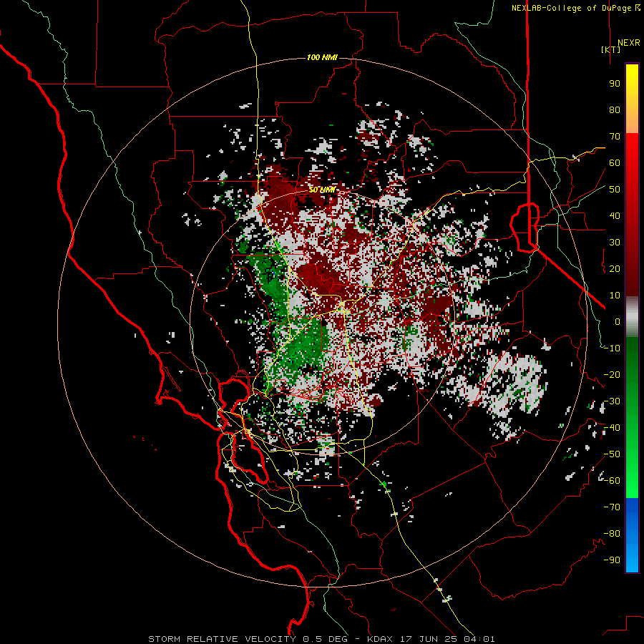Screen dimensions: 644x644
Task: Click the 50 value on the velocity scale
Action: click(615, 190)
